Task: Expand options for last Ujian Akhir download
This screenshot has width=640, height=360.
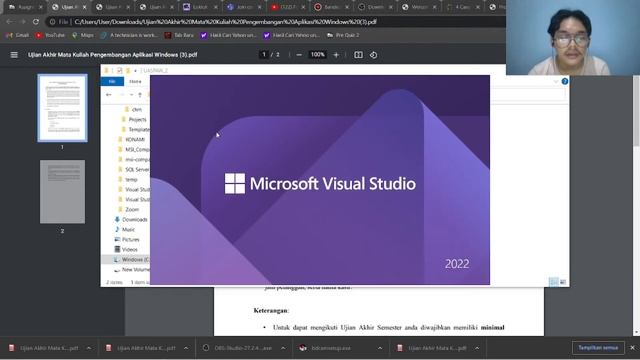Action: click(x=477, y=348)
